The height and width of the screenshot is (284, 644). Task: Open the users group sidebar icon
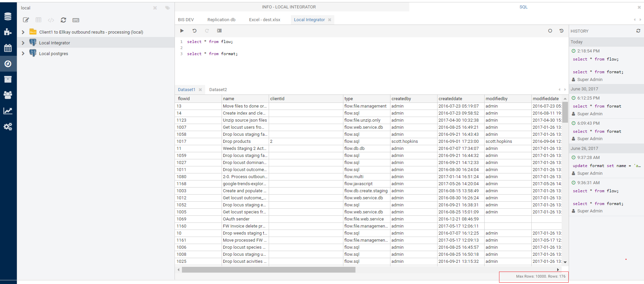pyautogui.click(x=8, y=95)
